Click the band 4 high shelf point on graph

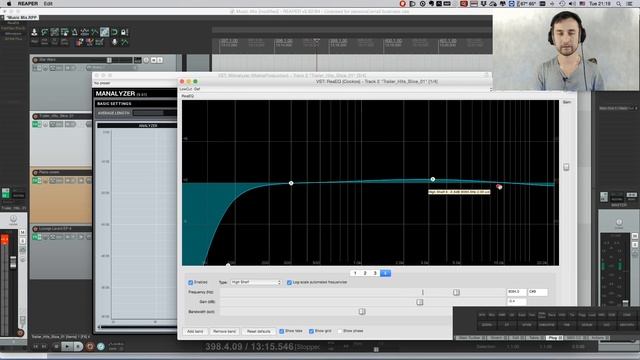(x=499, y=186)
